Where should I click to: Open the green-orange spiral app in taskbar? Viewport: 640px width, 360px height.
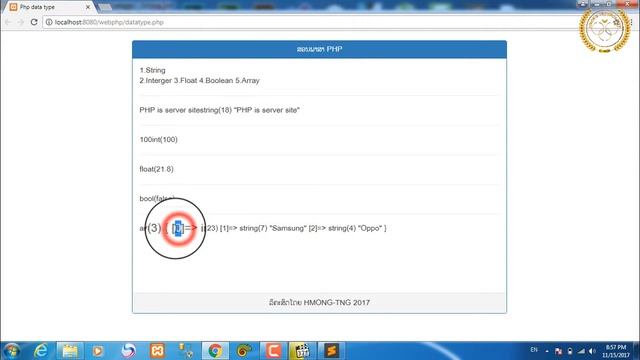244,351
